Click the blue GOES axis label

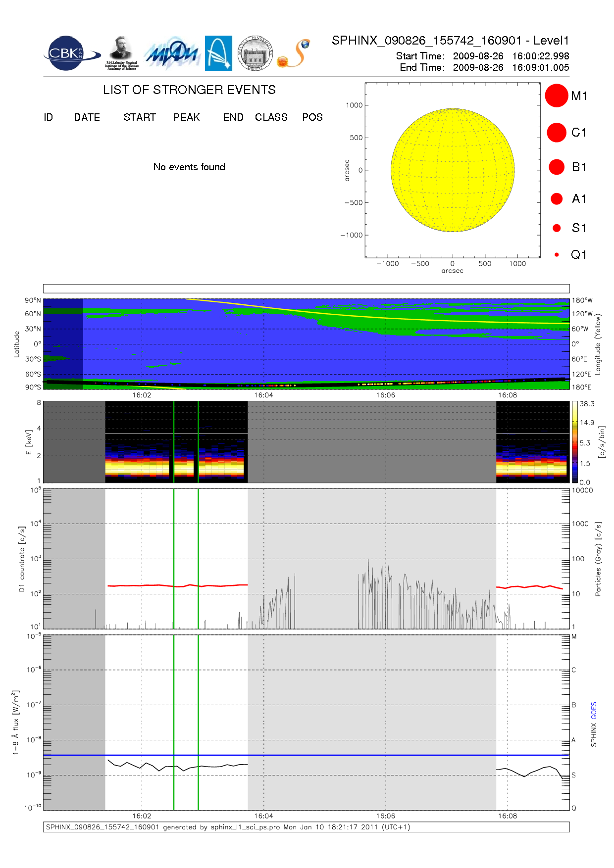pyautogui.click(x=594, y=711)
